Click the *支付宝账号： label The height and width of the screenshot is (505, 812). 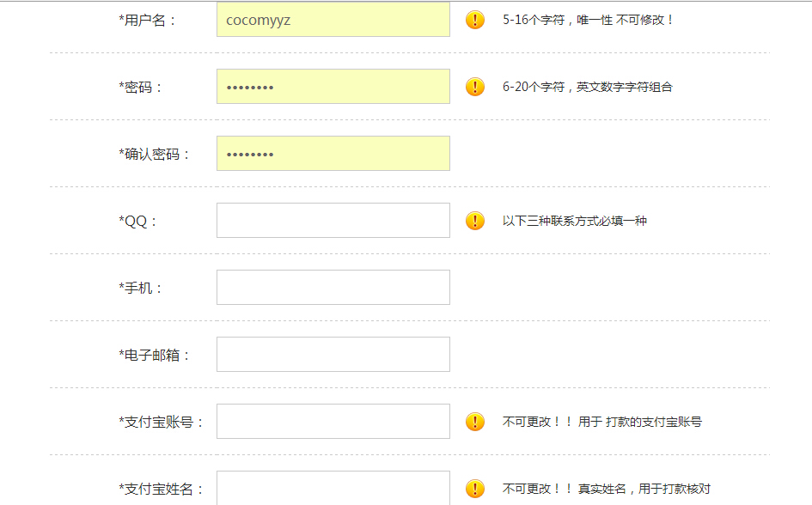pos(161,422)
